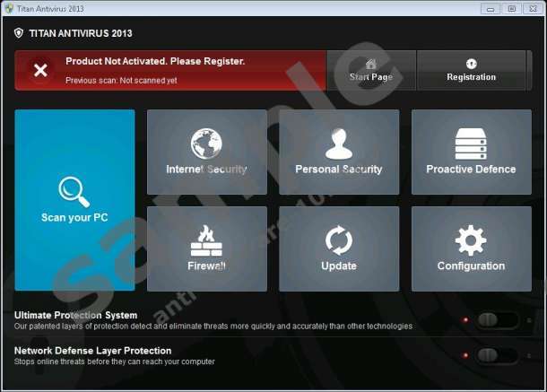
Task: Close the Titan Antivirus 2013 window
Action: (533, 8)
